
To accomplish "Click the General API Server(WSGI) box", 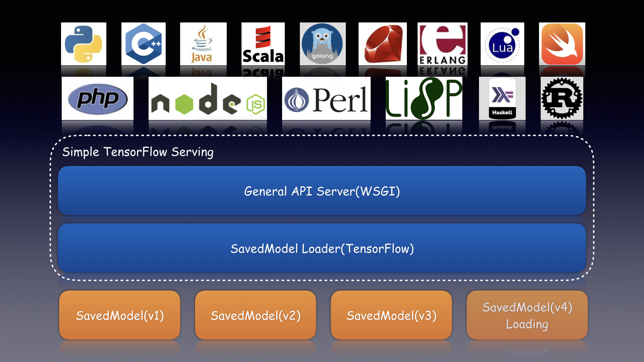I will (x=322, y=191).
